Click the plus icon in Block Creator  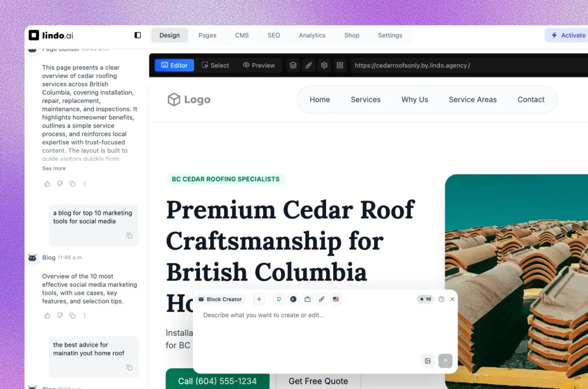[259, 299]
